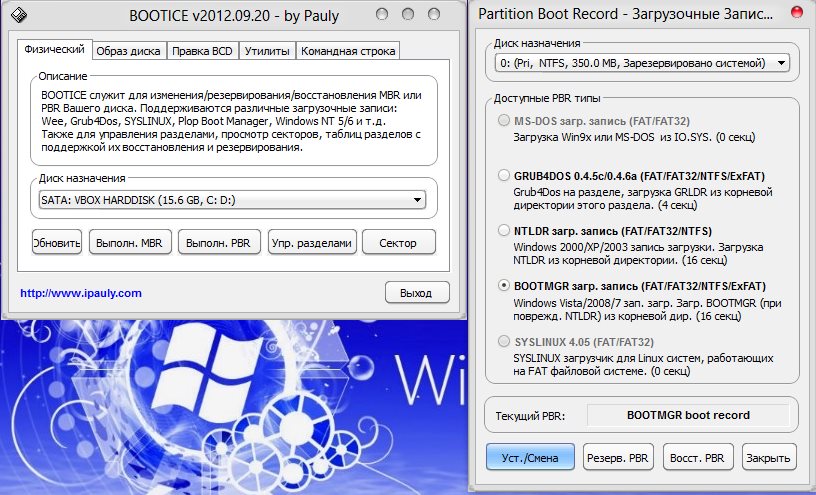Switch to Командная строка tab
Image resolution: width=816 pixels, height=495 pixels.
pos(348,51)
